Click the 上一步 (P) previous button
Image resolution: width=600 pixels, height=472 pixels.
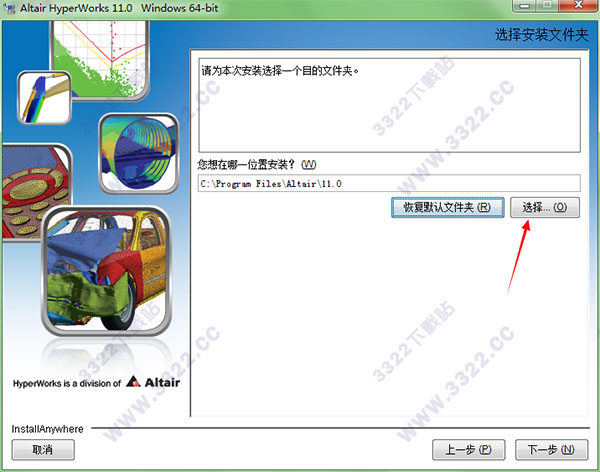point(468,449)
